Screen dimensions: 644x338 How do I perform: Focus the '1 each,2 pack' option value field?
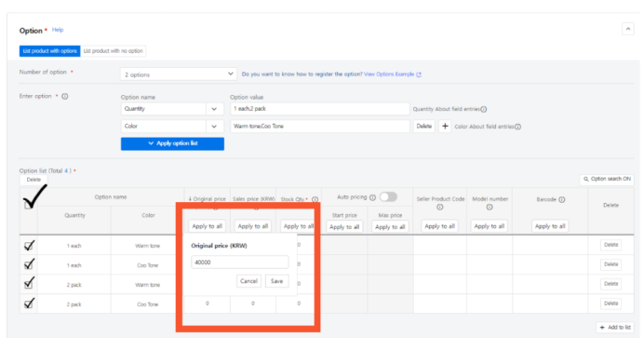click(x=319, y=109)
